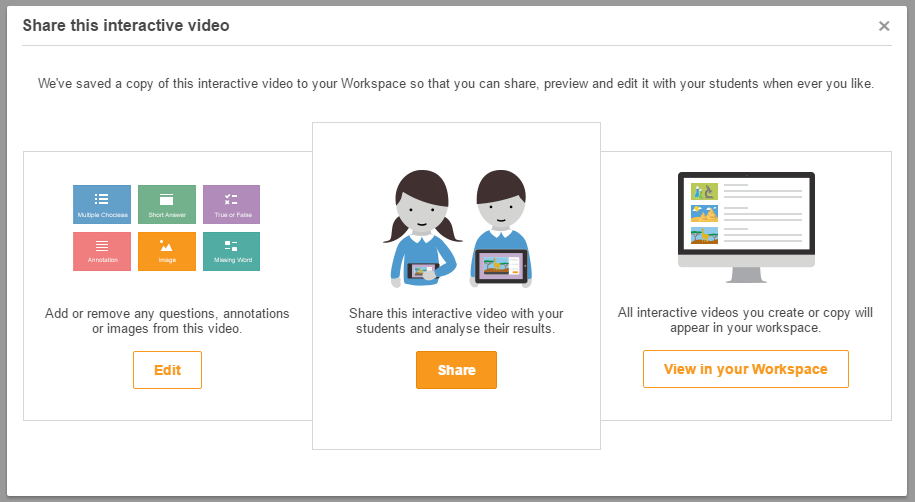Click the boy holding a tablet
The image size is (915, 502).
(x=500, y=227)
